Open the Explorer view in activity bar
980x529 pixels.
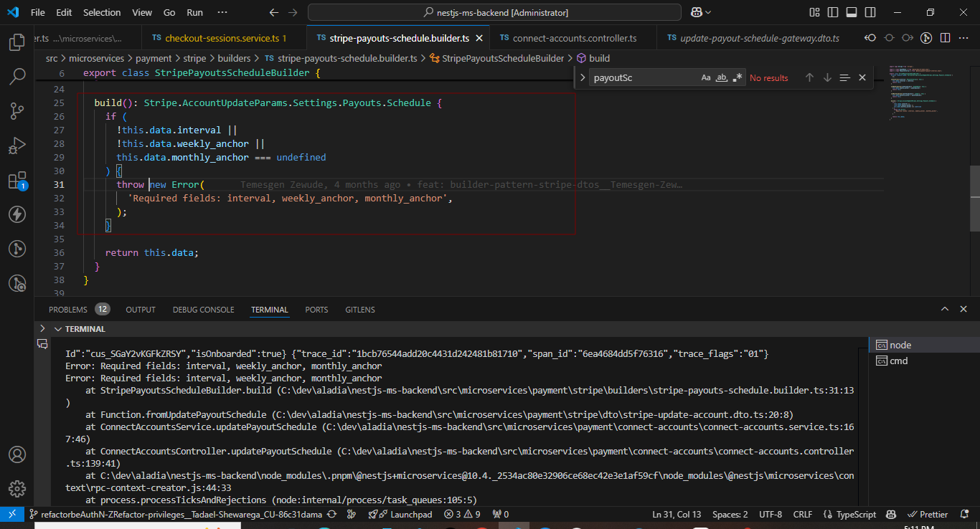tap(17, 42)
